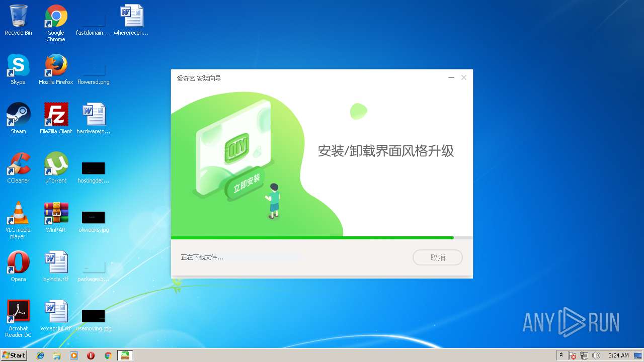Open Opera from the taskbar
The width and height of the screenshot is (644, 362).
point(91,355)
